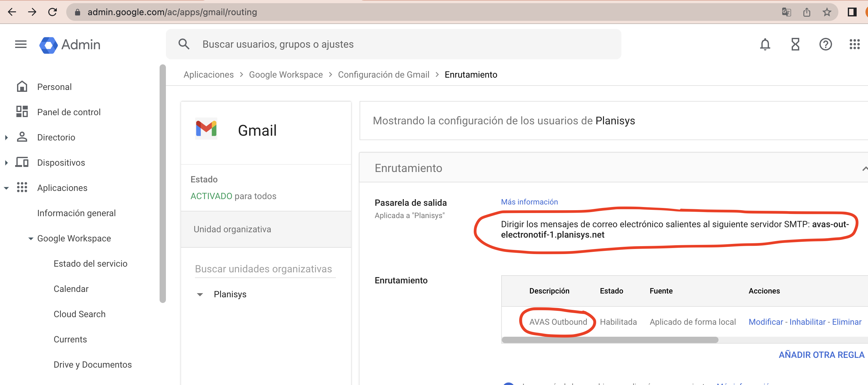Click the Gmail logo icon
Image resolution: width=868 pixels, height=385 pixels.
(206, 128)
